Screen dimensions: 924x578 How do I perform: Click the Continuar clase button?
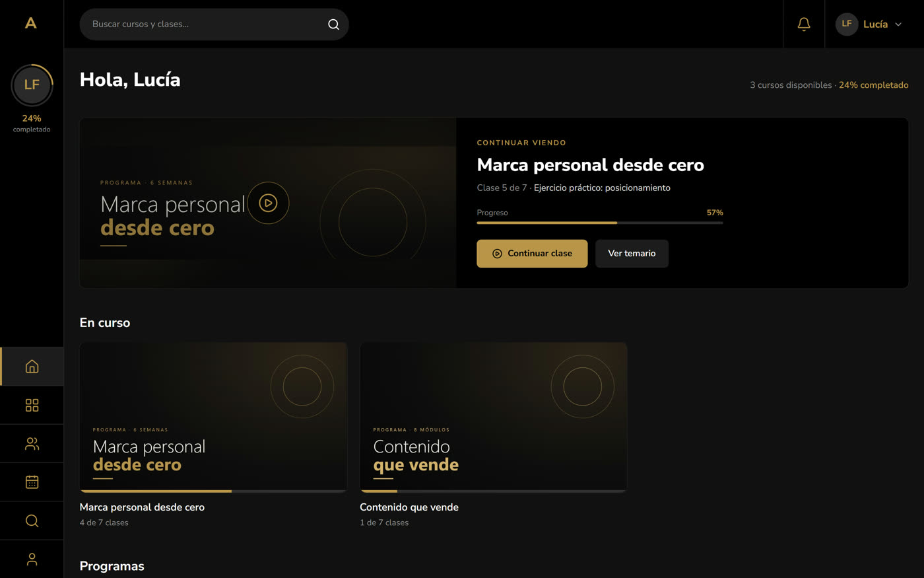coord(532,254)
